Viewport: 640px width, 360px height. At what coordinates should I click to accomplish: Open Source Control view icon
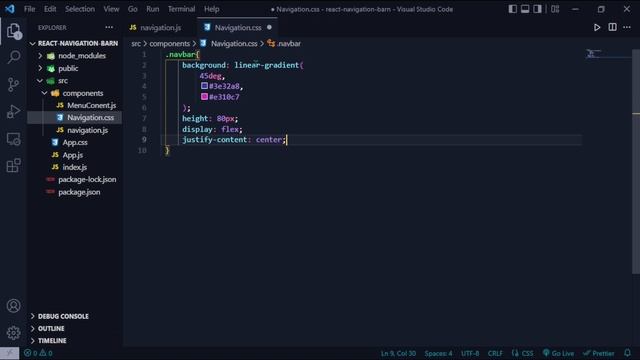tap(13, 84)
